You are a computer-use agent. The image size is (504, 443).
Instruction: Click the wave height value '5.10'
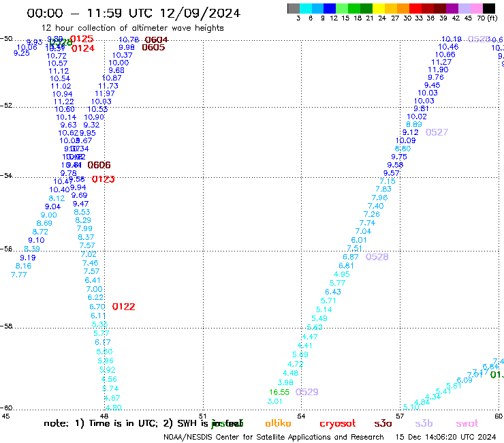[x=411, y=408]
